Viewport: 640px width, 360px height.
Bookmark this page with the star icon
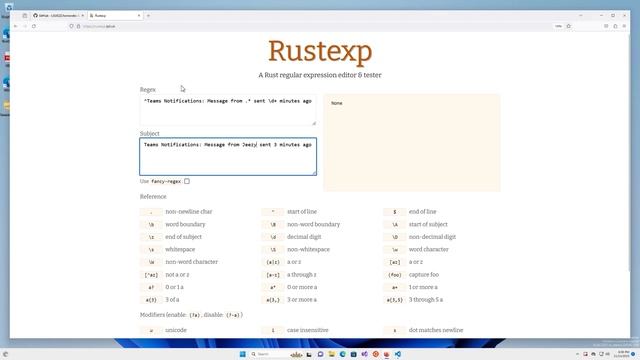(x=569, y=26)
